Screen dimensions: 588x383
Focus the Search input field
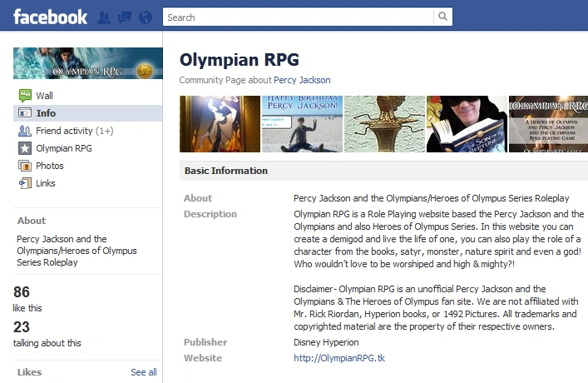(298, 17)
